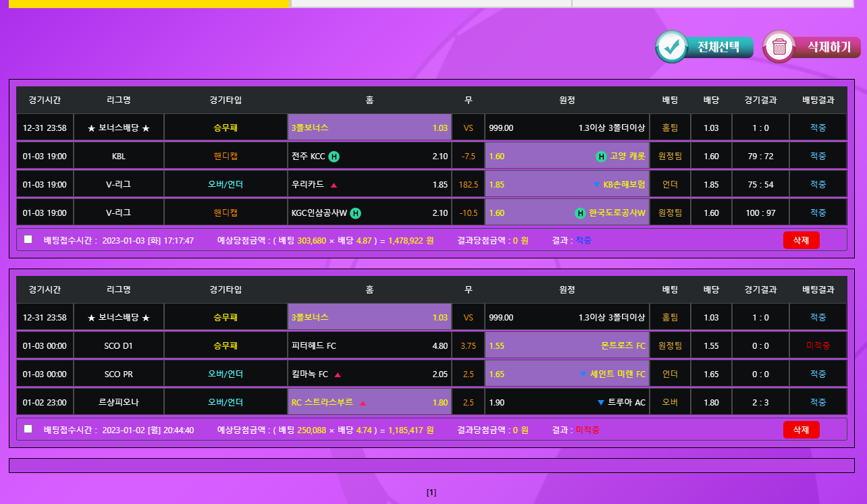This screenshot has height=504, width=867.
Task: Click the red up arrow next to 킬마녹 FC
Action: pyautogui.click(x=338, y=374)
